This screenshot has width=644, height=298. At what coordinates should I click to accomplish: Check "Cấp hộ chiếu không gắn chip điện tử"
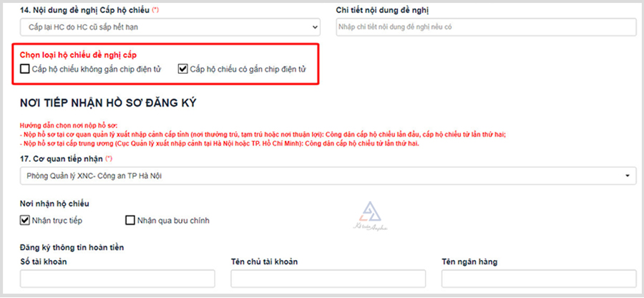click(x=26, y=69)
